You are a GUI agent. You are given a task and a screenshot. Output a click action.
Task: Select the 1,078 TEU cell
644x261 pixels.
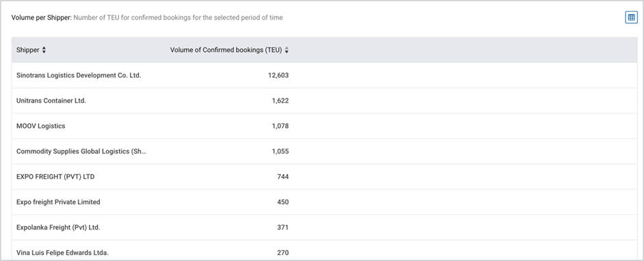click(x=280, y=126)
